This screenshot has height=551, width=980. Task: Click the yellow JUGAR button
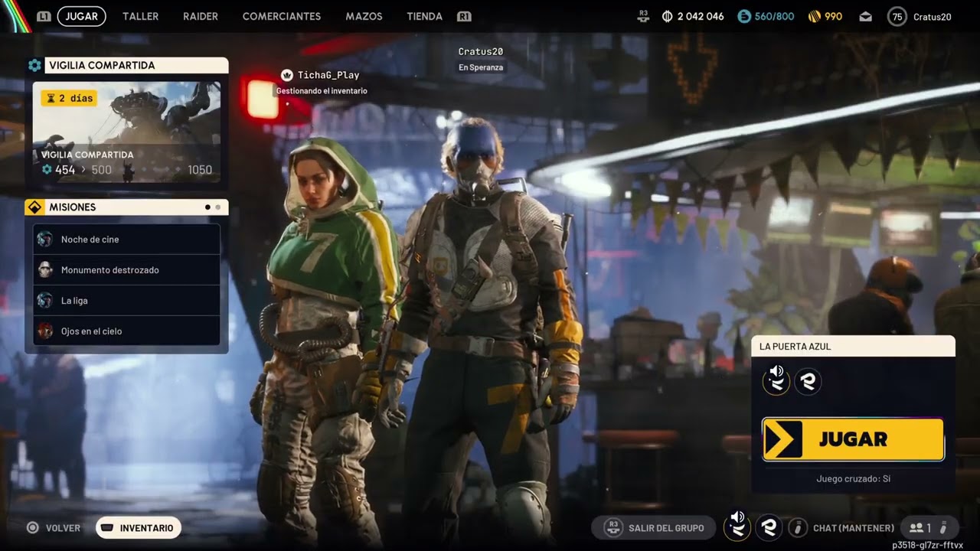click(x=853, y=439)
